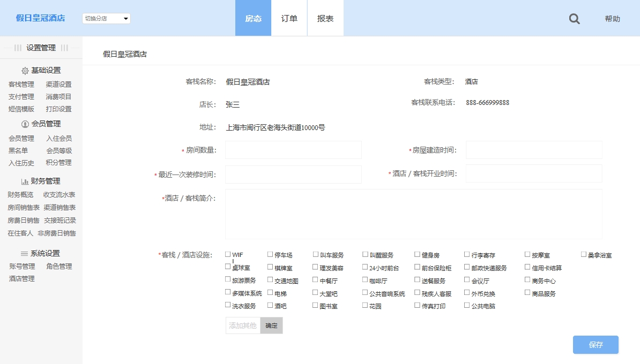Check the 桑拿浴室 checkbox

point(584,254)
